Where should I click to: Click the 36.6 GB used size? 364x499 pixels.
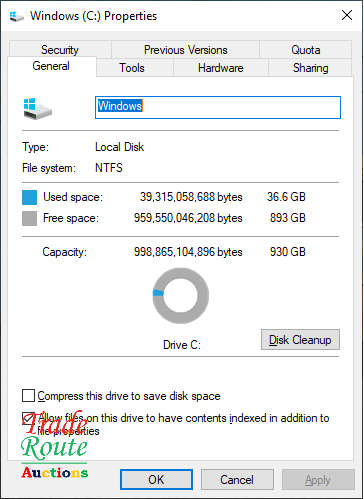pyautogui.click(x=286, y=197)
